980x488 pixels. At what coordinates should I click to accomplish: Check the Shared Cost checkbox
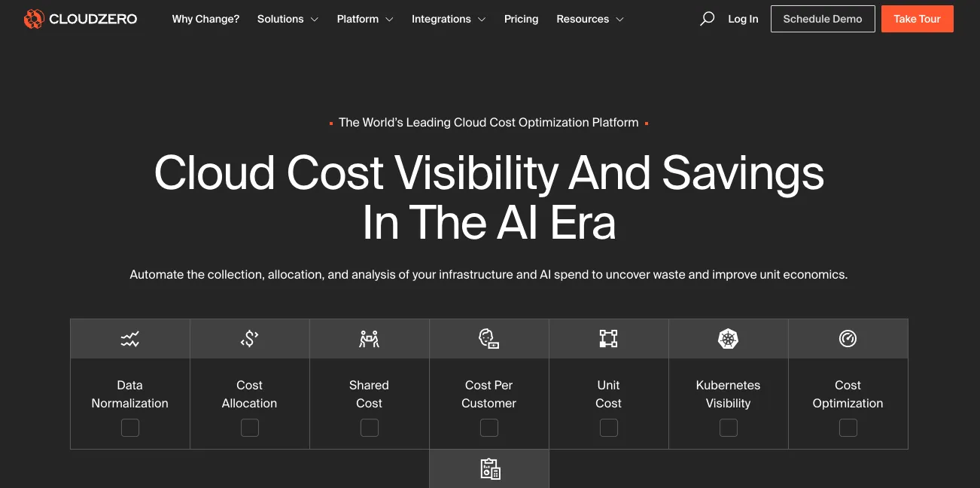coord(370,428)
